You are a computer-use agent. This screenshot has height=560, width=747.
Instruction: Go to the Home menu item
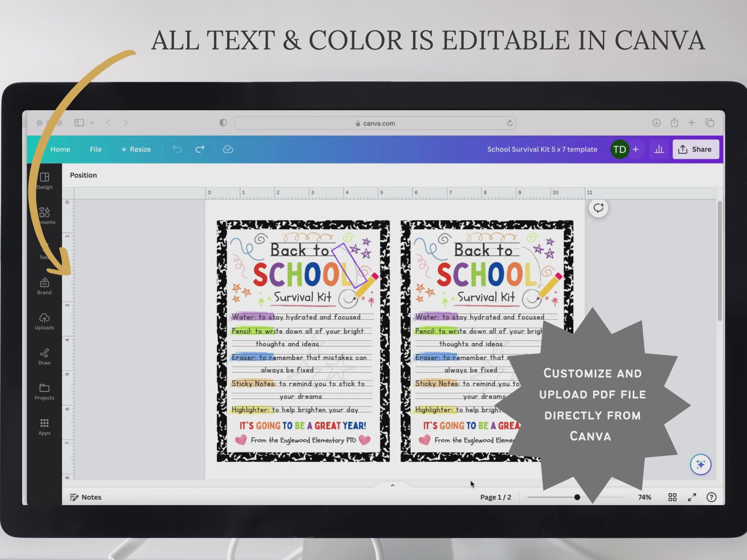pos(60,149)
